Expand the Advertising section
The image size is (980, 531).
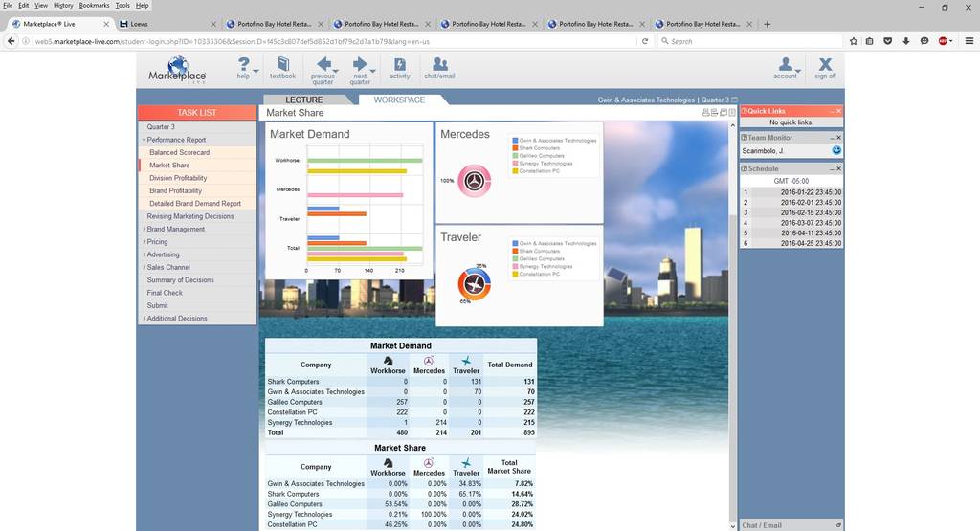tap(144, 254)
